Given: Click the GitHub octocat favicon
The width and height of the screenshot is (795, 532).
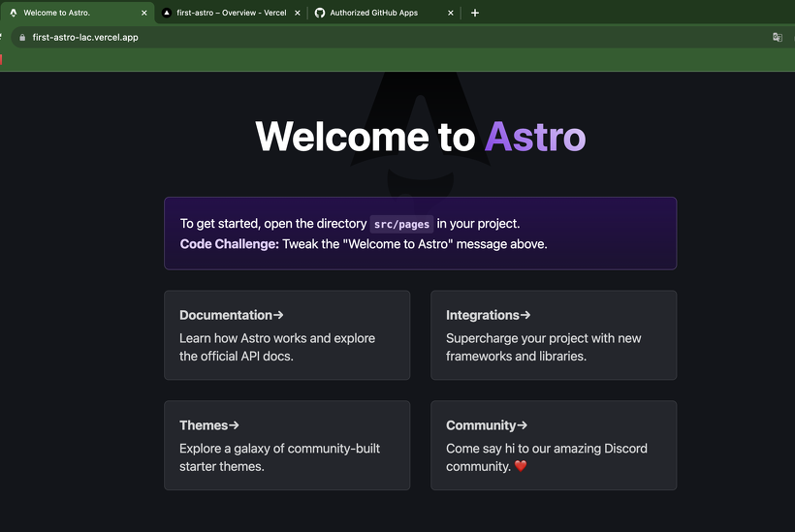Looking at the screenshot, I should point(319,13).
